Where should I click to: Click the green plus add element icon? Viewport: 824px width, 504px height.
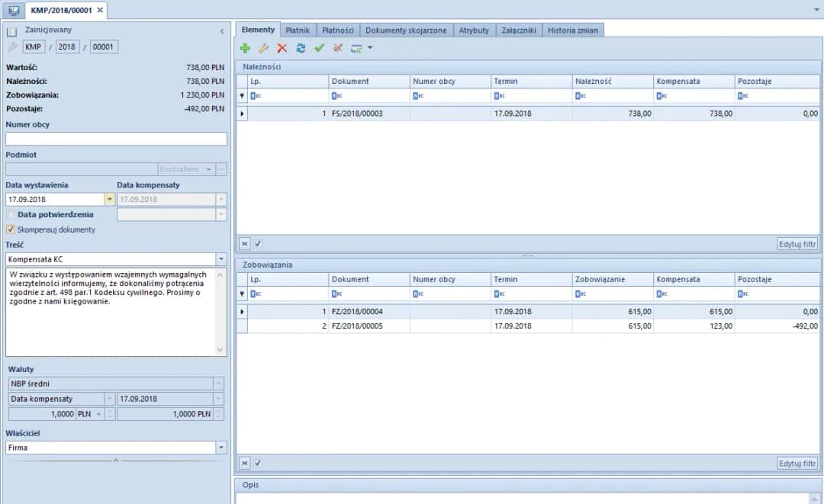[x=245, y=48]
